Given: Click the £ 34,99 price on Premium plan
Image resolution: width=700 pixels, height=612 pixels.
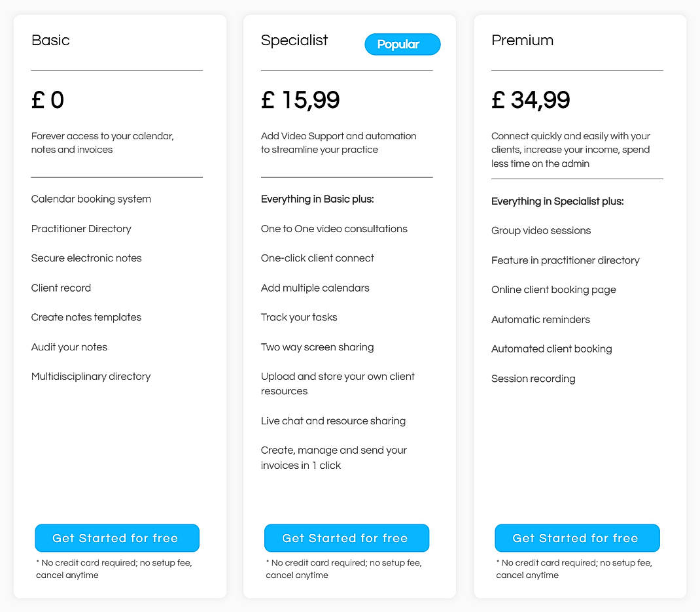Looking at the screenshot, I should 531,99.
